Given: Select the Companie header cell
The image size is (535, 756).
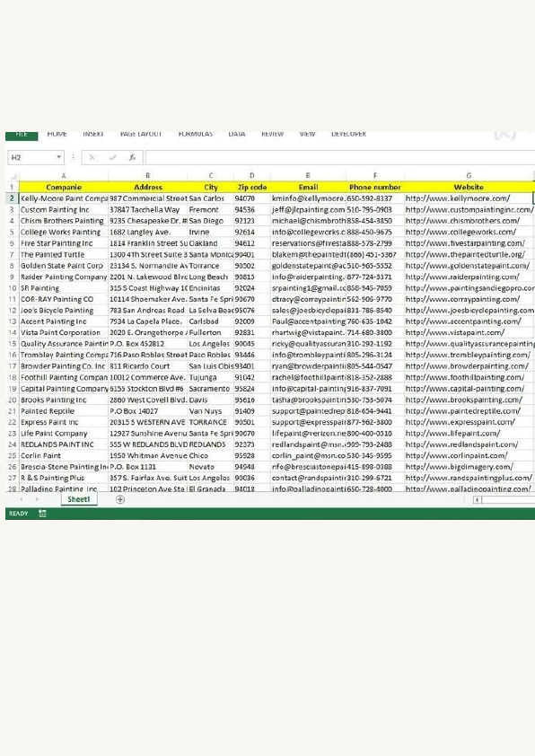Looking at the screenshot, I should (64, 187).
